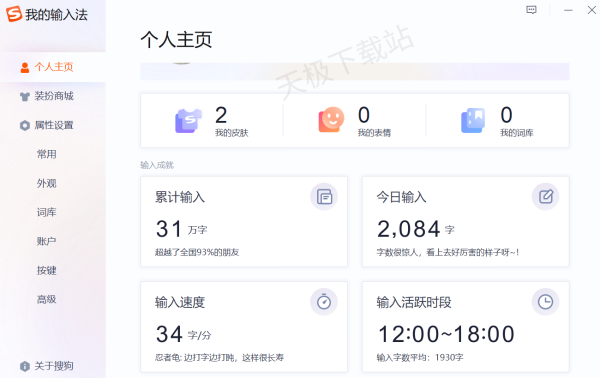This screenshot has height=378, width=600.
Task: Click the 2,084 字 value
Action: point(416,229)
